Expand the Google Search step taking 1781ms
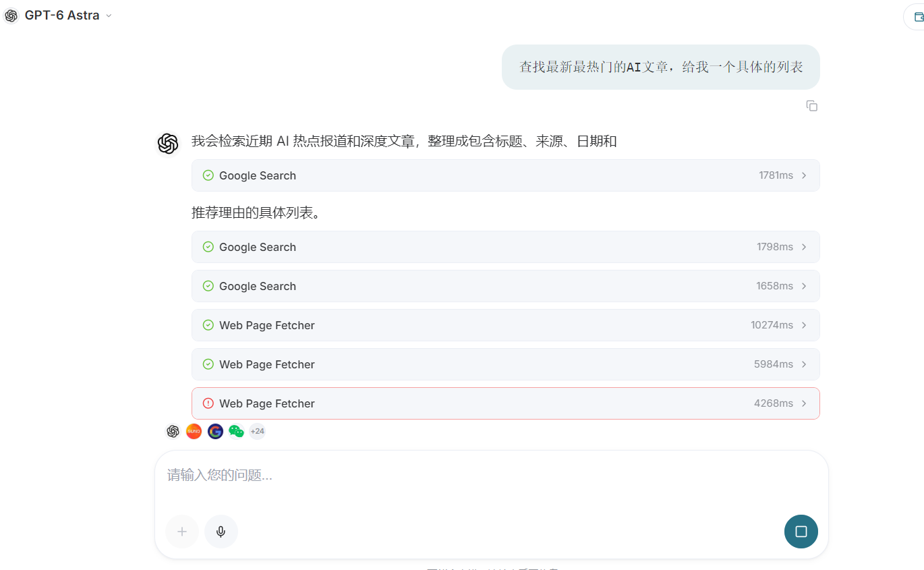The width and height of the screenshot is (924, 570). click(506, 175)
